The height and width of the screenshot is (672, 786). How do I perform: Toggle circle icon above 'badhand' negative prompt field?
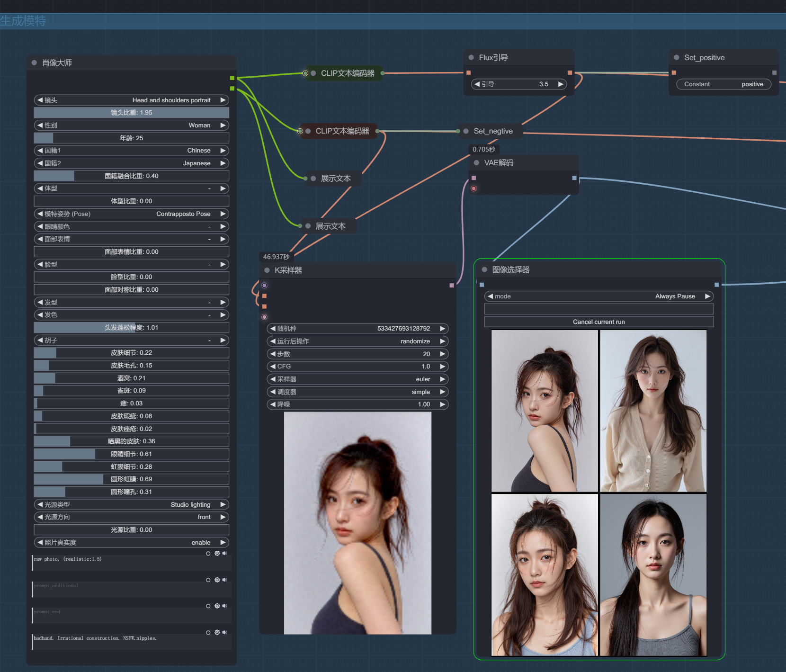pos(208,632)
